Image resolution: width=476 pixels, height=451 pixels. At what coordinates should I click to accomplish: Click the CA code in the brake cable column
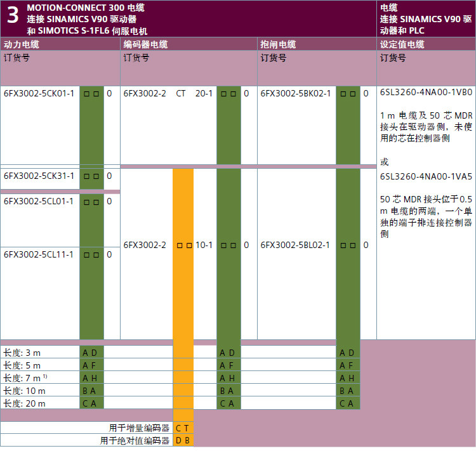tap(347, 403)
